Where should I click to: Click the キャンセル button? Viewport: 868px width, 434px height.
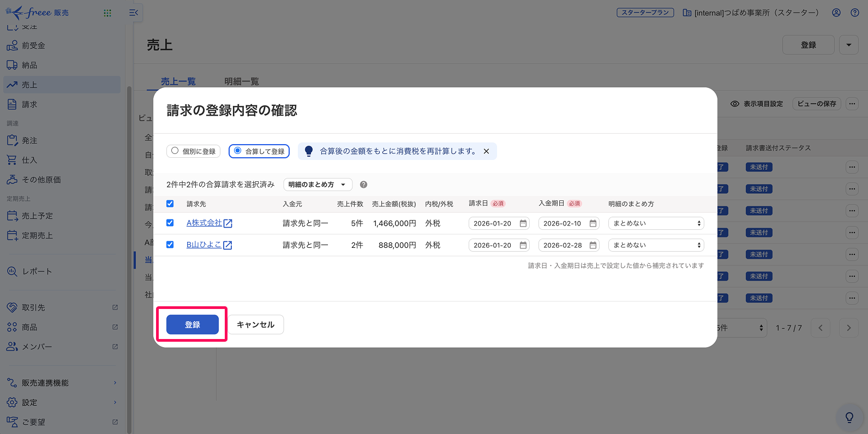[256, 324]
